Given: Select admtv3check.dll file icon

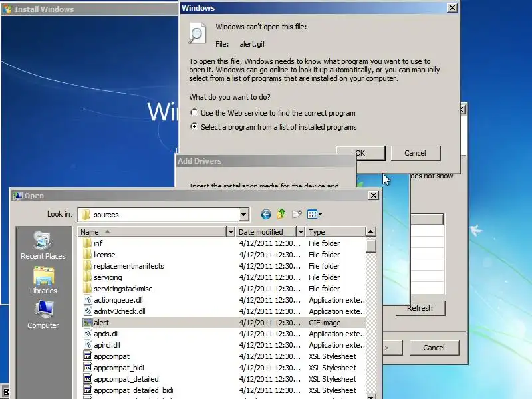Looking at the screenshot, I should (88, 311).
